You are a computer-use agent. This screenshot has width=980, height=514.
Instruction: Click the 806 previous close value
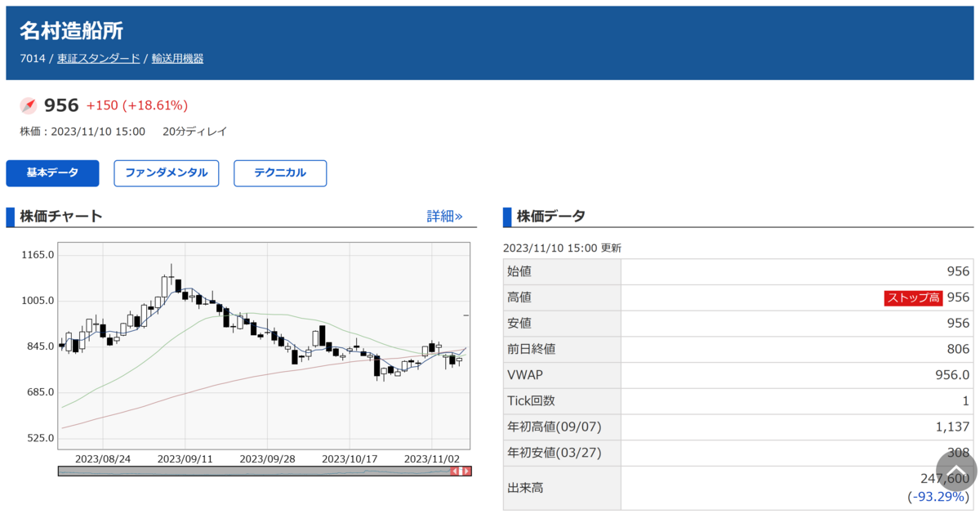959,349
